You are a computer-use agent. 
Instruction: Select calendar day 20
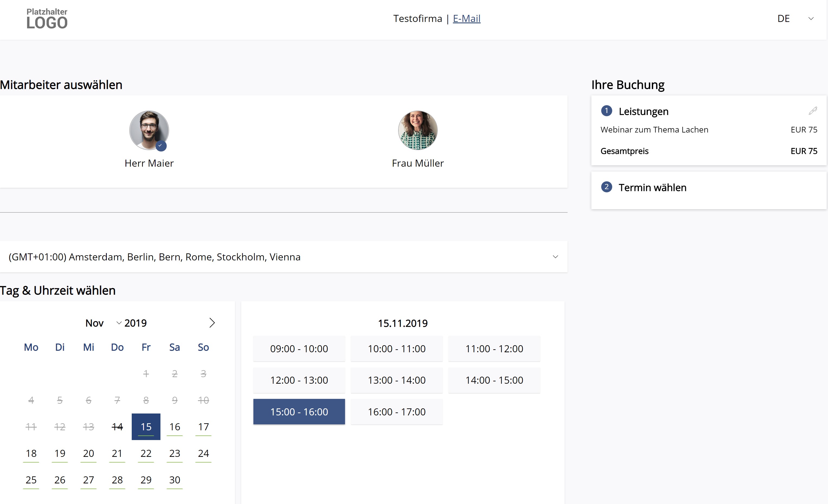click(88, 453)
